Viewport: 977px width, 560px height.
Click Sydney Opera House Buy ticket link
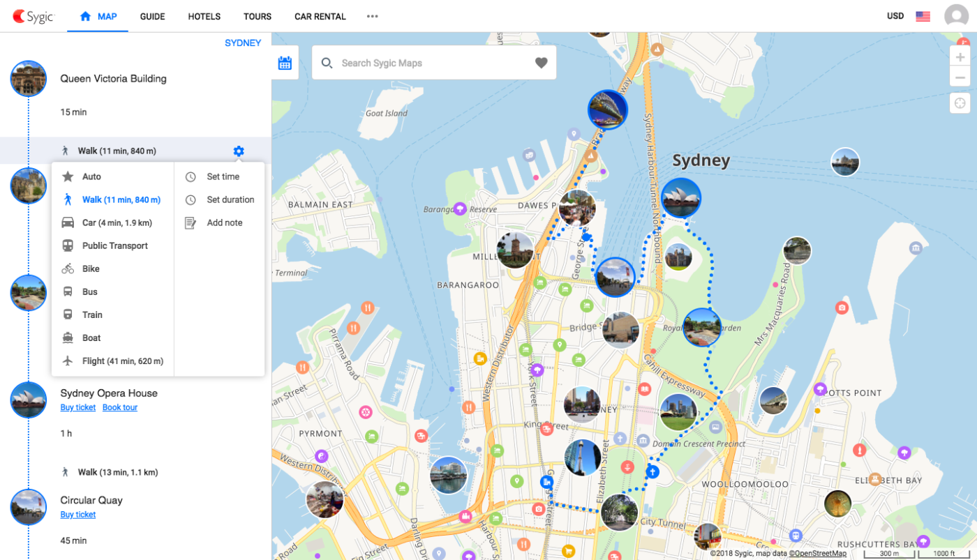click(x=78, y=407)
